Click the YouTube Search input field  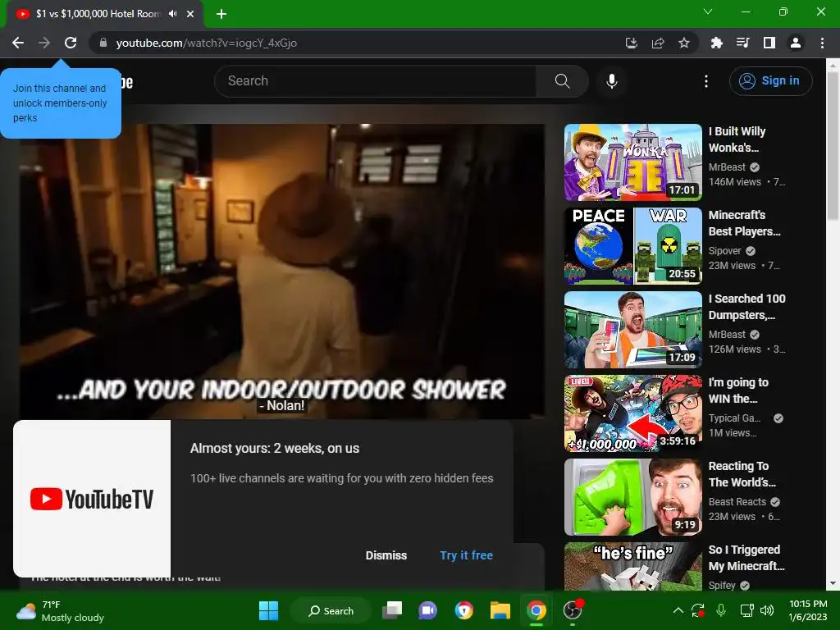(x=375, y=81)
